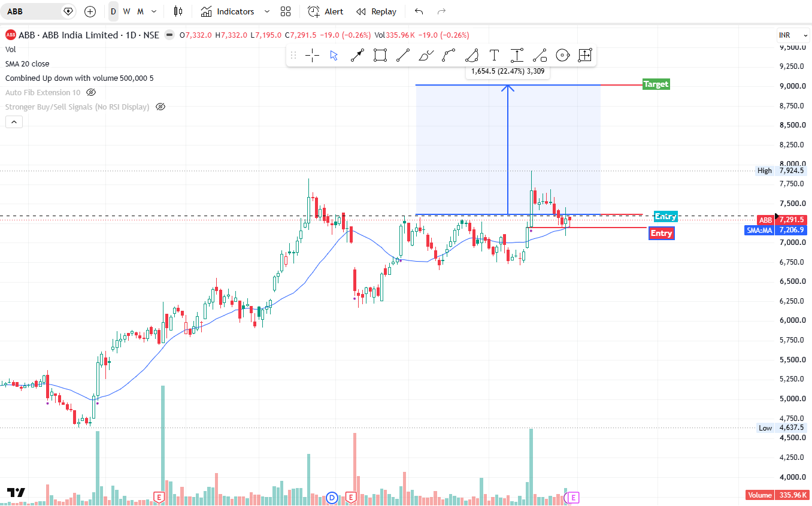This screenshot has height=506, width=812.
Task: Click the ABB 7,291.5 price label
Action: click(x=782, y=220)
